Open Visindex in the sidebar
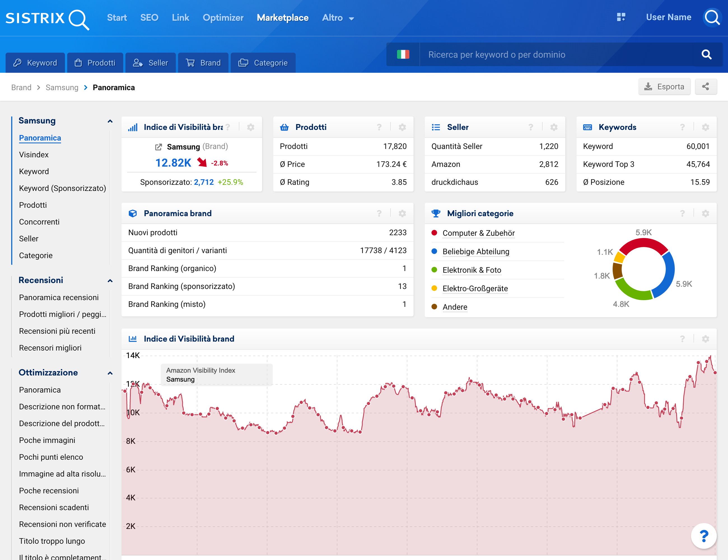728x560 pixels. tap(34, 155)
